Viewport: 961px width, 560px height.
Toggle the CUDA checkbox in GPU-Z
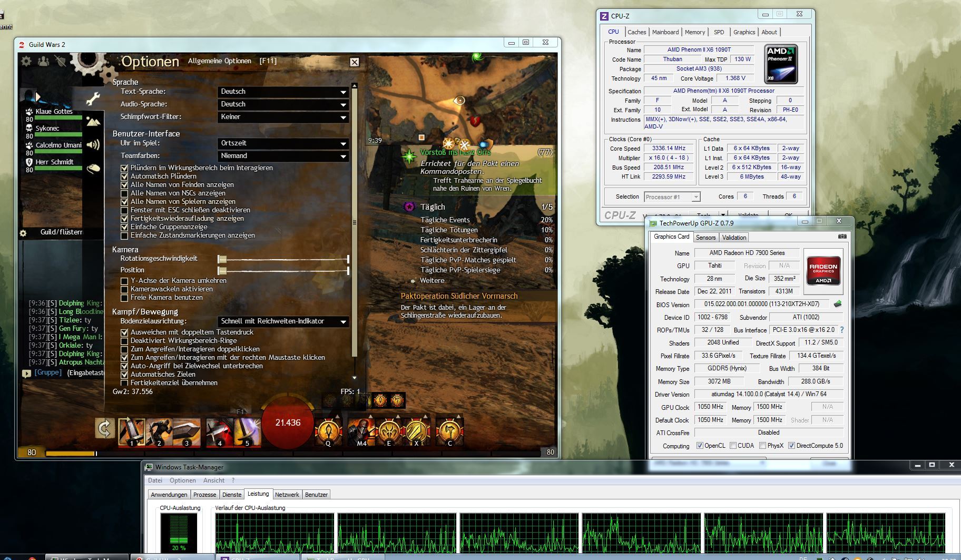tap(733, 446)
